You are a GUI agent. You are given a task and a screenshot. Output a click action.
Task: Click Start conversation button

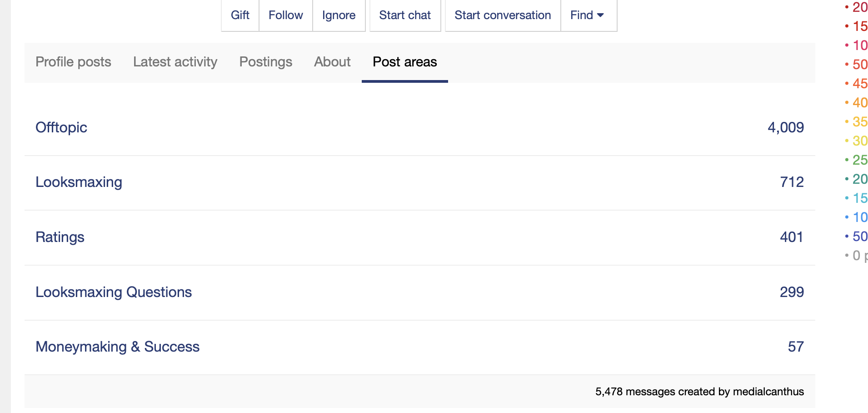(503, 15)
